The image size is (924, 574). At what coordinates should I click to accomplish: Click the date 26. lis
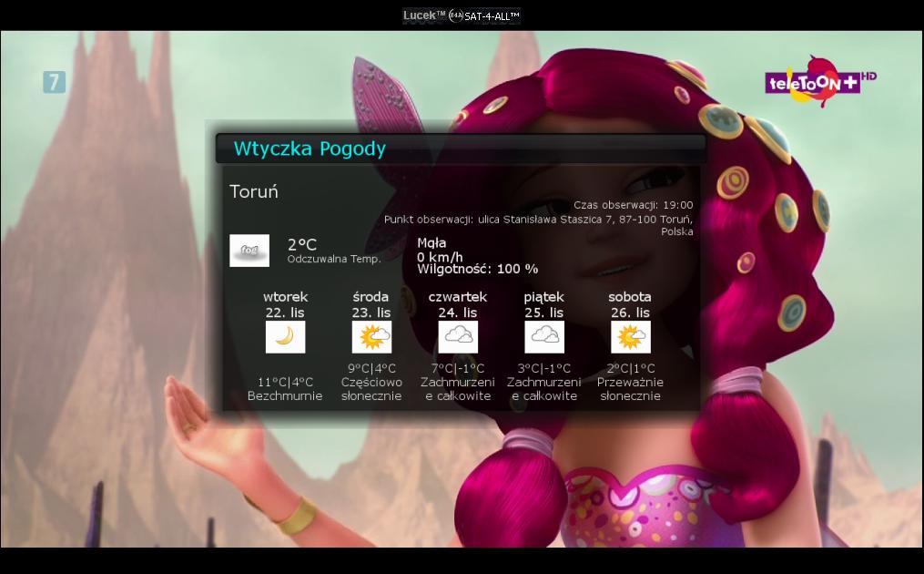point(631,313)
